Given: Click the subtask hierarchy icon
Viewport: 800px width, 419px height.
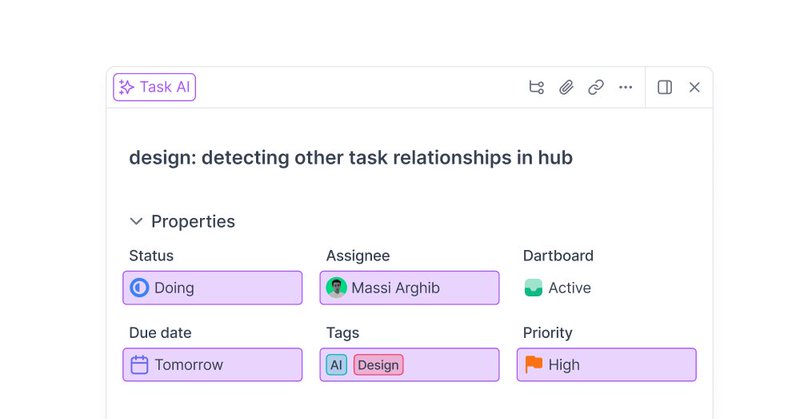Looking at the screenshot, I should 536,87.
